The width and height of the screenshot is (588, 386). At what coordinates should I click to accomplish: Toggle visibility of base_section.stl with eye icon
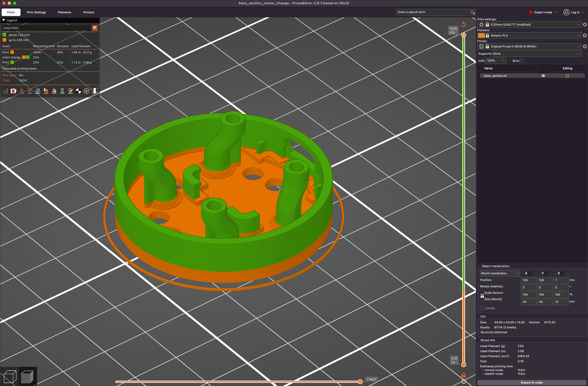coord(543,76)
